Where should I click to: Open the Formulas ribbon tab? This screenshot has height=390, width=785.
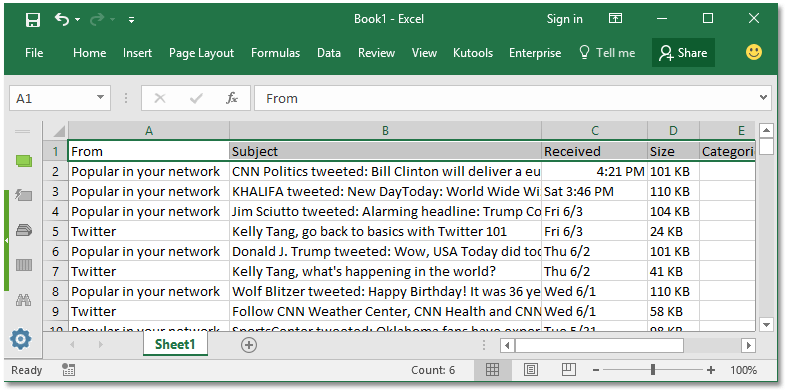[x=275, y=53]
